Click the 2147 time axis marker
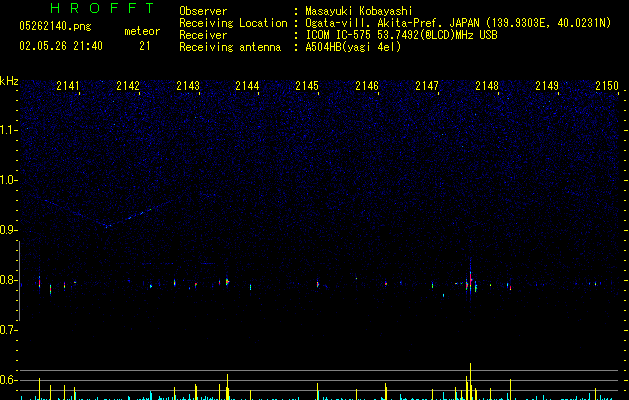 click(427, 86)
